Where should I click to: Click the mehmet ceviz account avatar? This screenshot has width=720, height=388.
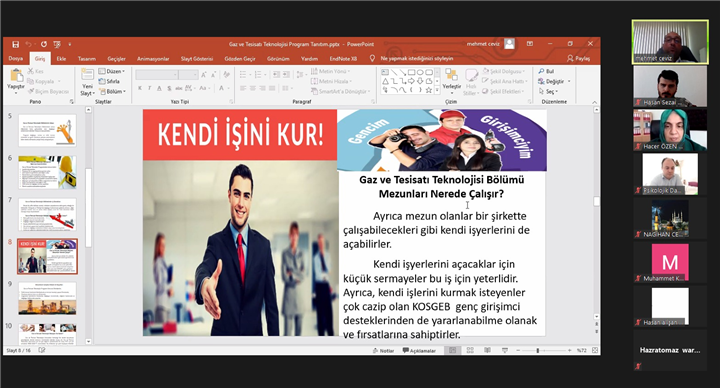pos(509,44)
